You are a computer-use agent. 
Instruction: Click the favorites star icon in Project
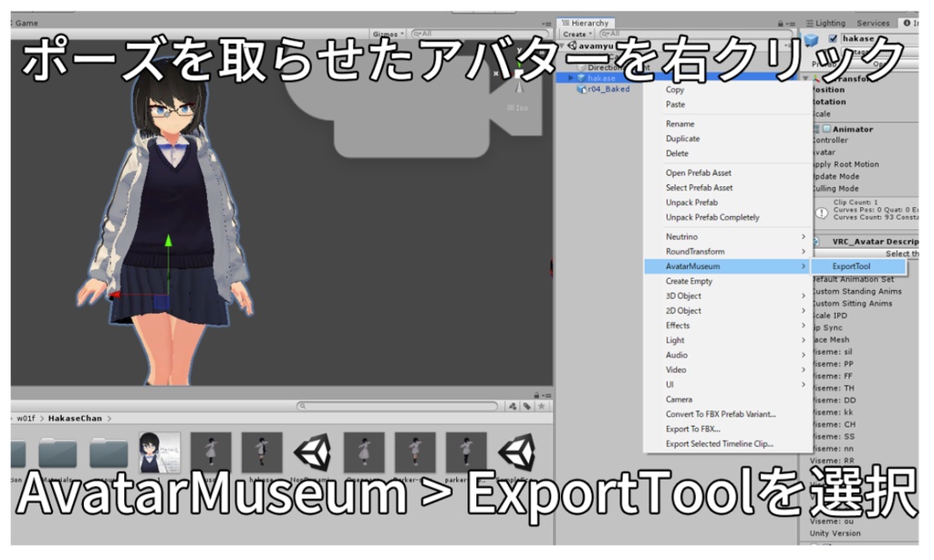coord(542,406)
